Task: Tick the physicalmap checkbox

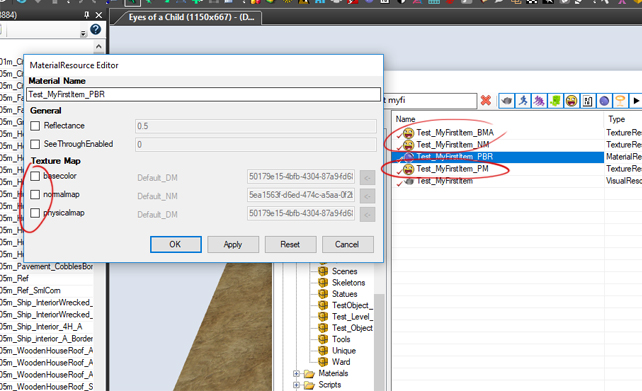Action: point(35,213)
